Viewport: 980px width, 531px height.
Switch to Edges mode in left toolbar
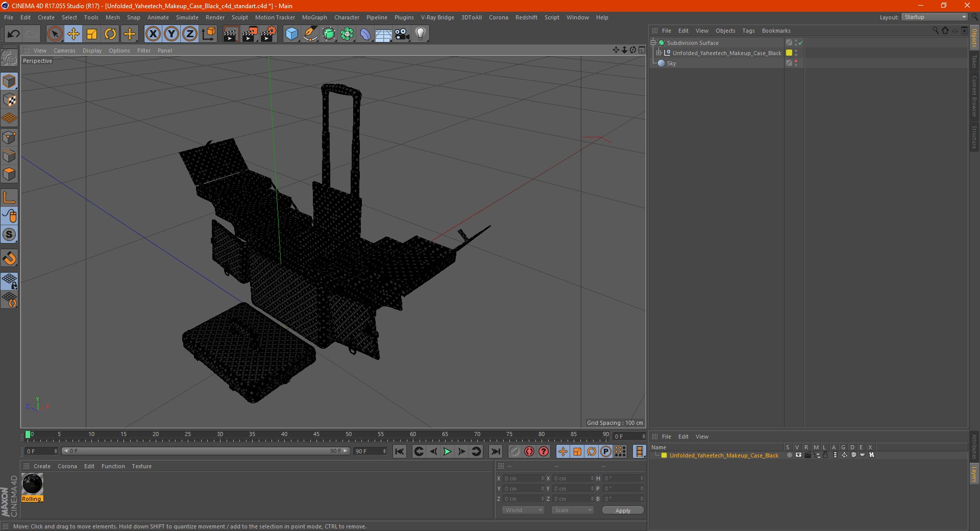9,156
